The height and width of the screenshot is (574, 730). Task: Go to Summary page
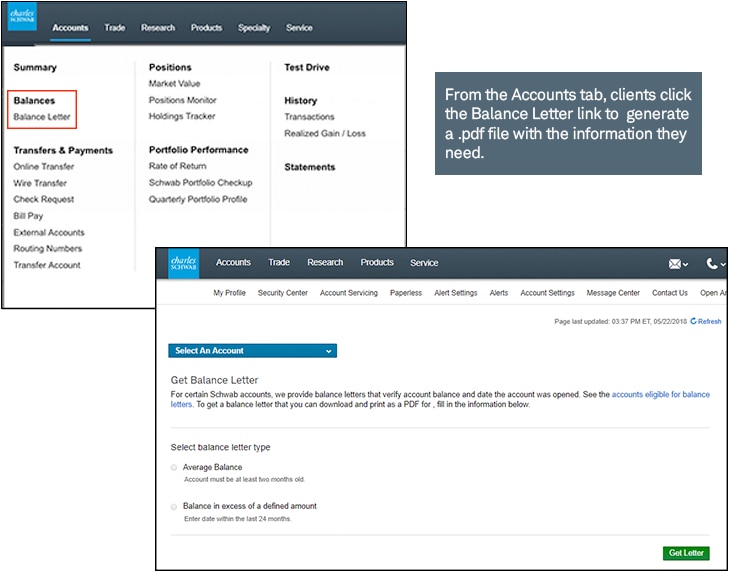35,68
